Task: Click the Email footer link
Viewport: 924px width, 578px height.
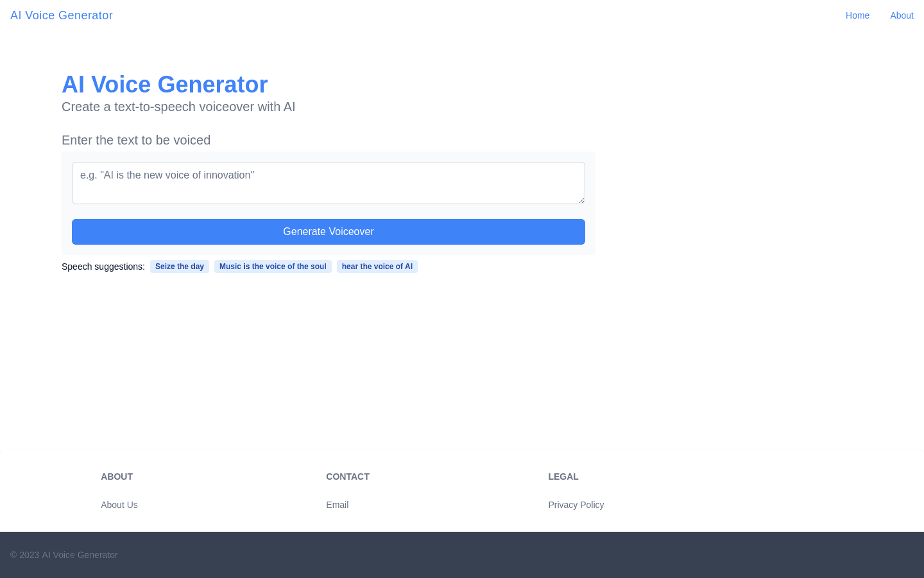Action: 338,505
